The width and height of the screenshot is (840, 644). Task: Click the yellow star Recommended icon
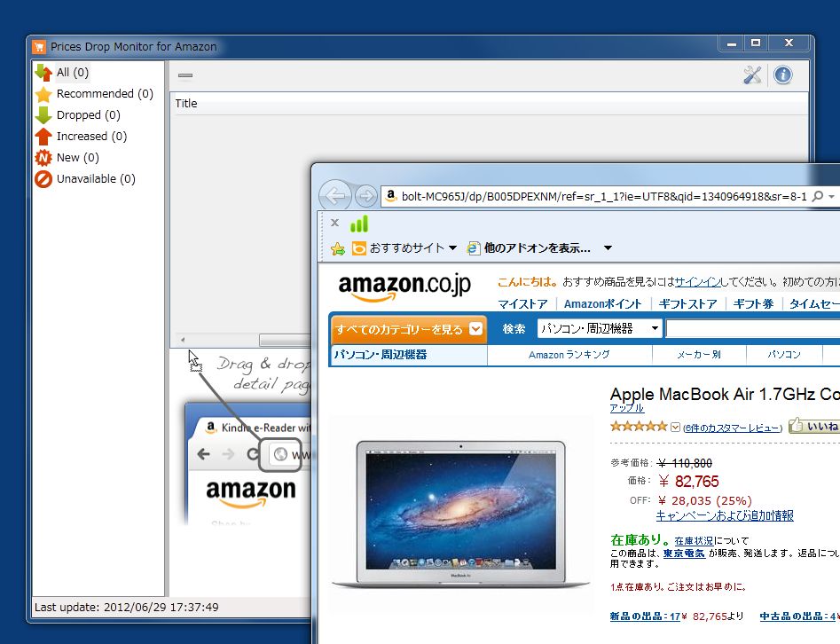(x=43, y=94)
